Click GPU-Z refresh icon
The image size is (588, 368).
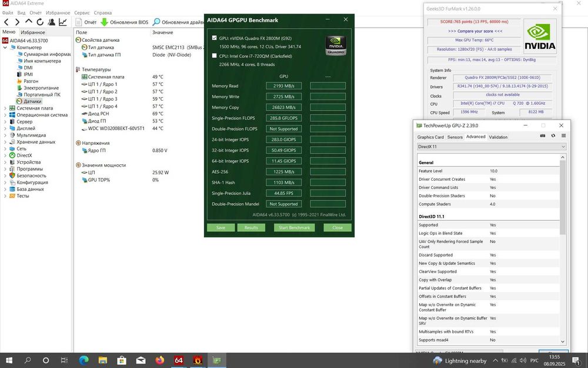point(553,136)
